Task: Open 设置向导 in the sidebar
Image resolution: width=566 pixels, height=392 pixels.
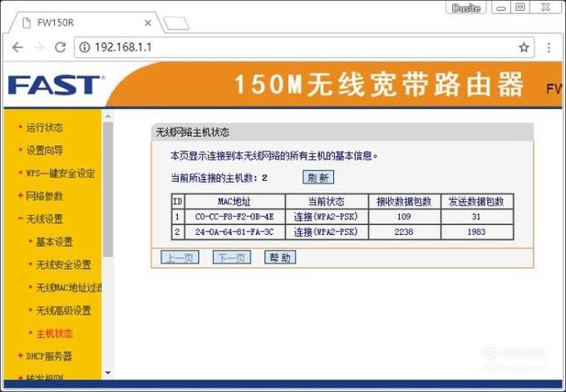Action: (x=44, y=150)
